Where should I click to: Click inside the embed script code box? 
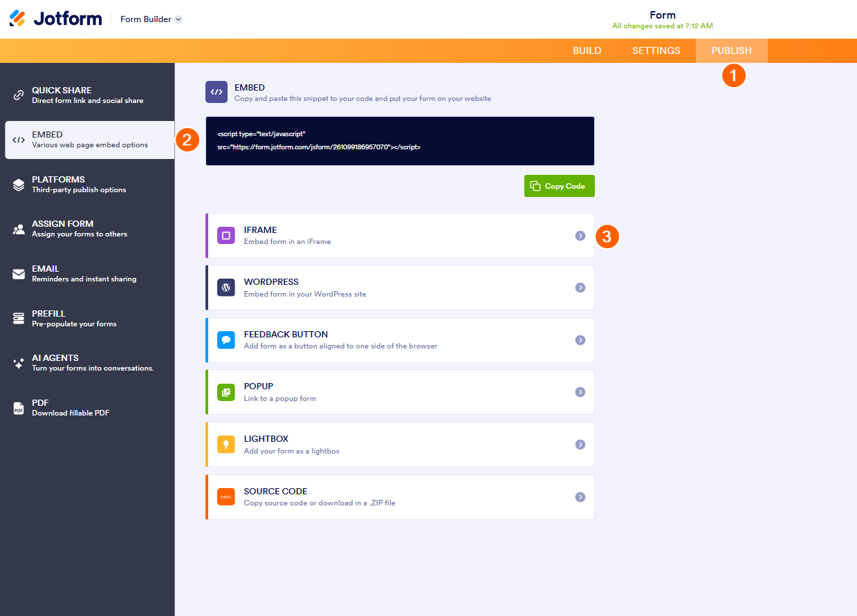400,141
